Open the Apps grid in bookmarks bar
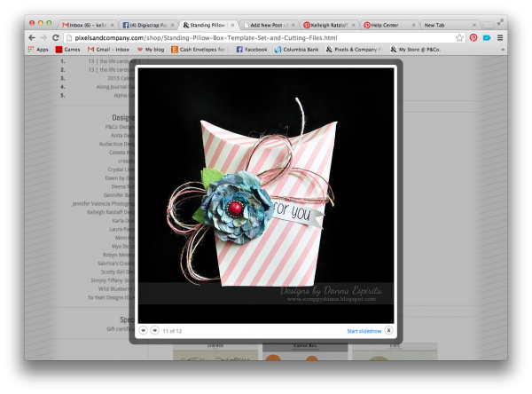This screenshot has width=532, height=394. click(38, 50)
